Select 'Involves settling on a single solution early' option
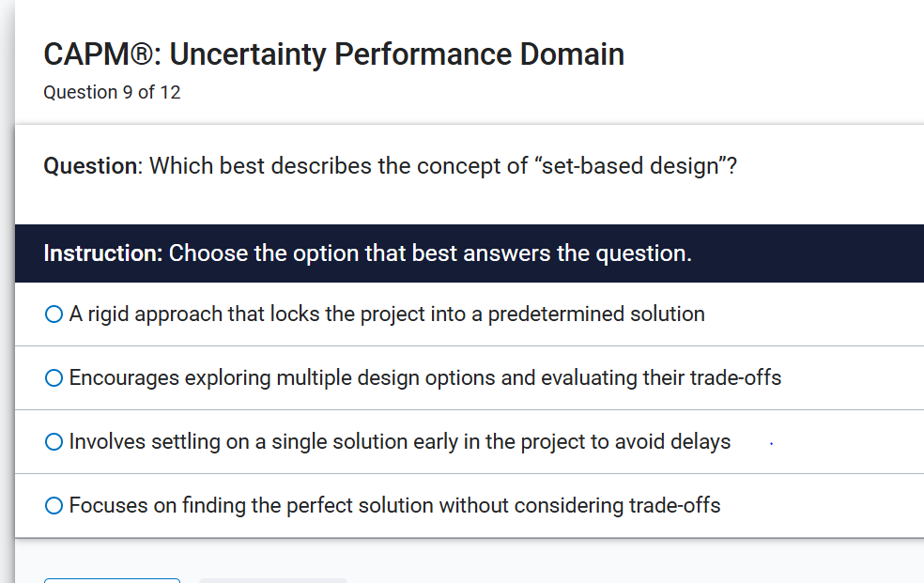Image resolution: width=924 pixels, height=583 pixels. click(x=399, y=441)
